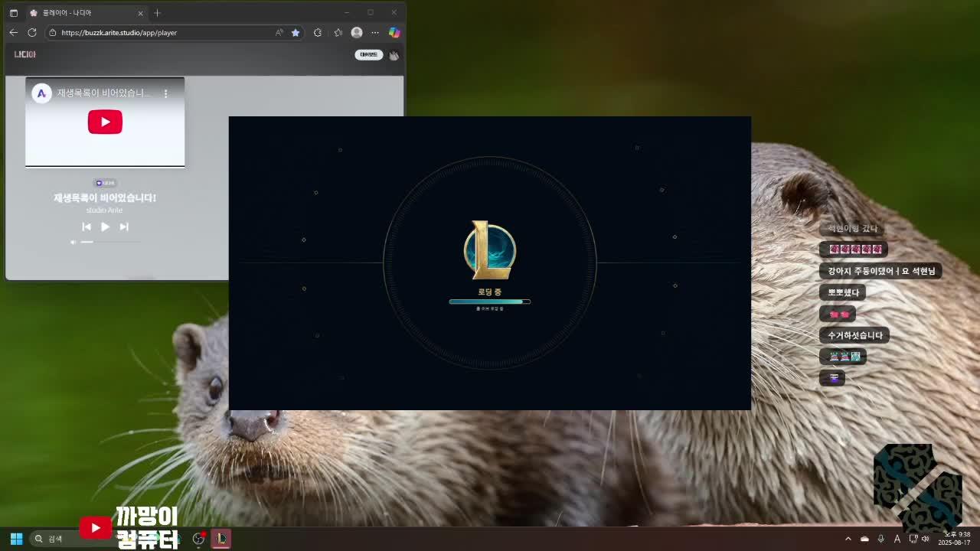This screenshot has width=980, height=551.
Task: Click the League loading progress bar
Action: click(x=490, y=302)
